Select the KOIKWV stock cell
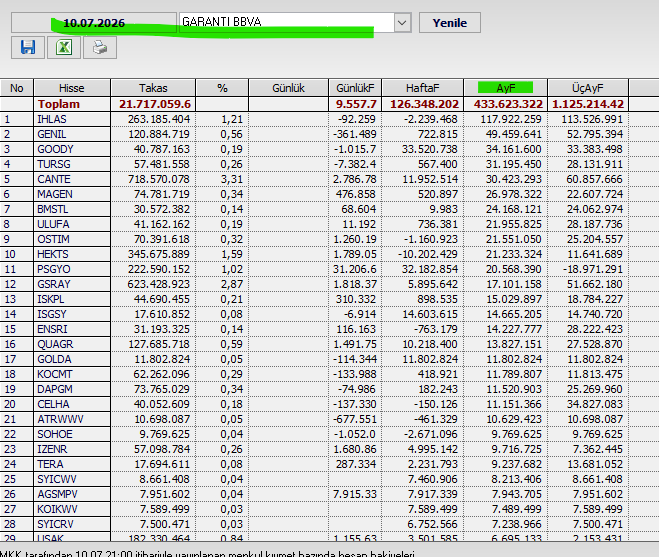659x557 pixels. (x=72, y=509)
